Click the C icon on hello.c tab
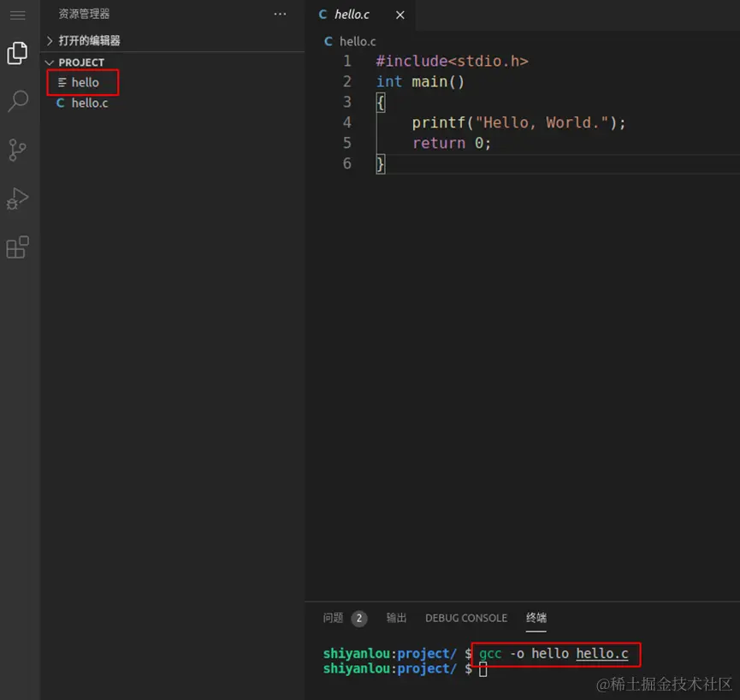Image resolution: width=740 pixels, height=700 pixels. tap(323, 15)
